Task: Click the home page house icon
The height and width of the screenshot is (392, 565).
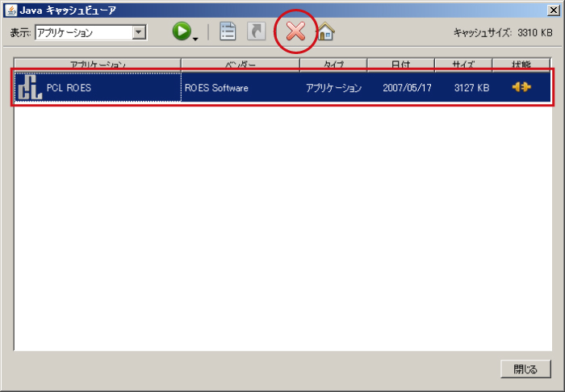Action: pyautogui.click(x=326, y=32)
